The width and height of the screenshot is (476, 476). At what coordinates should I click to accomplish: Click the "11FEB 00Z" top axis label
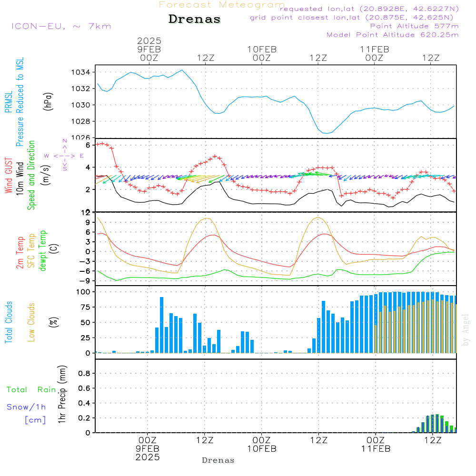click(374, 53)
